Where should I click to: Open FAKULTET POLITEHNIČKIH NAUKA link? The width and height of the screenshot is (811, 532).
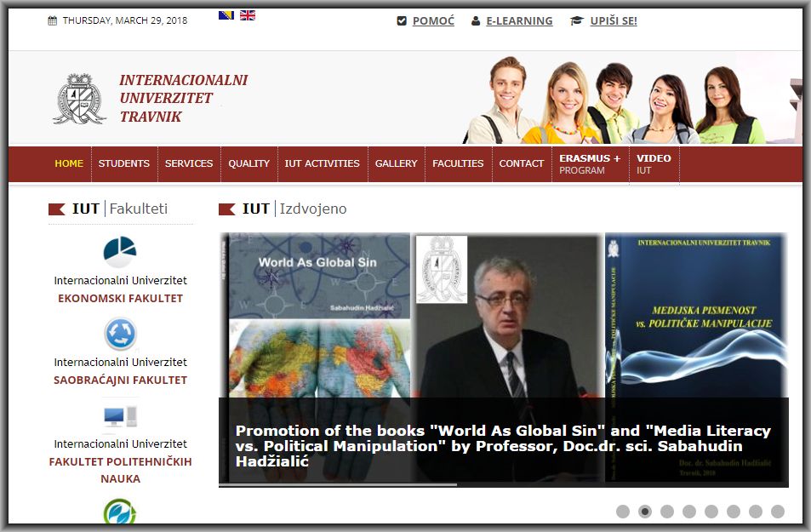[121, 470]
